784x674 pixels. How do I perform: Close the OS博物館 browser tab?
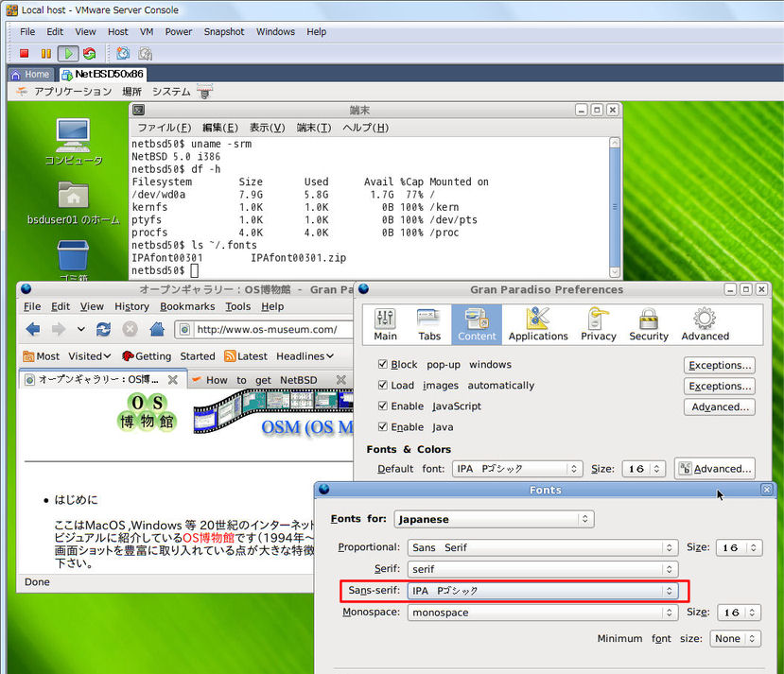(172, 380)
